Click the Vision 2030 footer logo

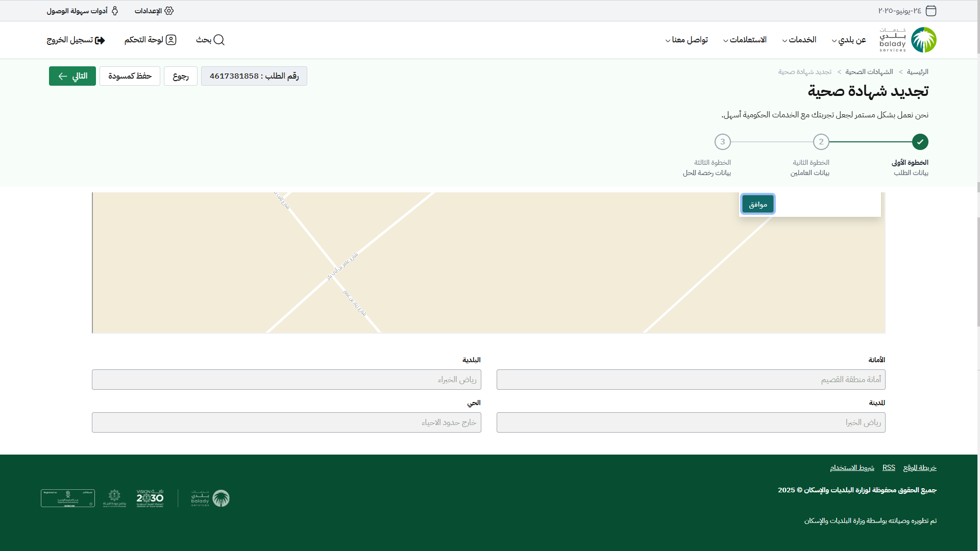[x=150, y=498]
